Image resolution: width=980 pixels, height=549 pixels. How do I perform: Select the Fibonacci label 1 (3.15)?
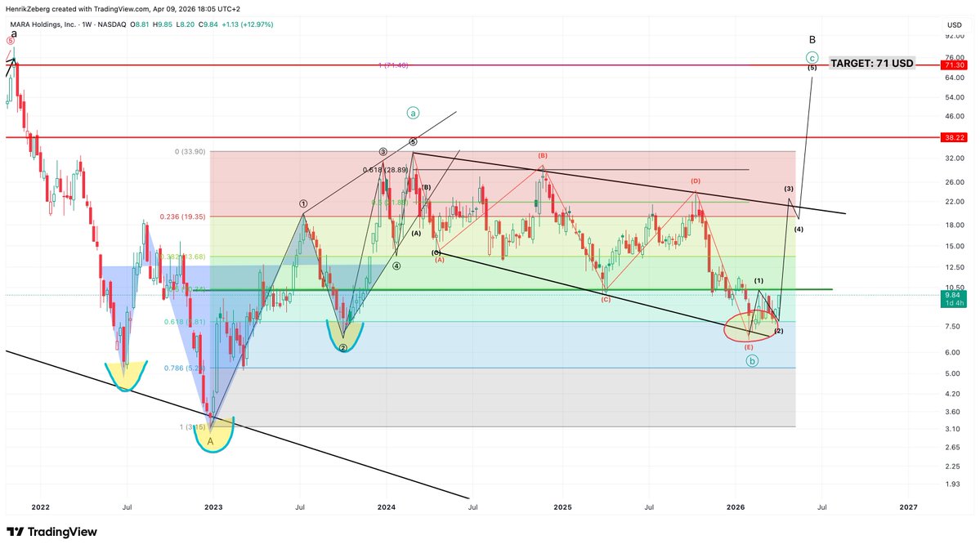[x=193, y=427]
